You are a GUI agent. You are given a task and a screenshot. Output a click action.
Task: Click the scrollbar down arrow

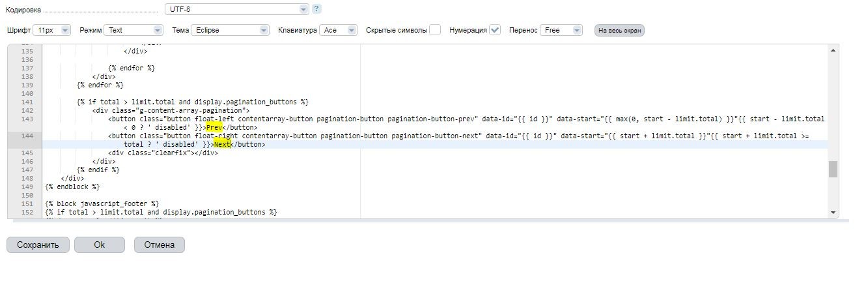pos(833,212)
